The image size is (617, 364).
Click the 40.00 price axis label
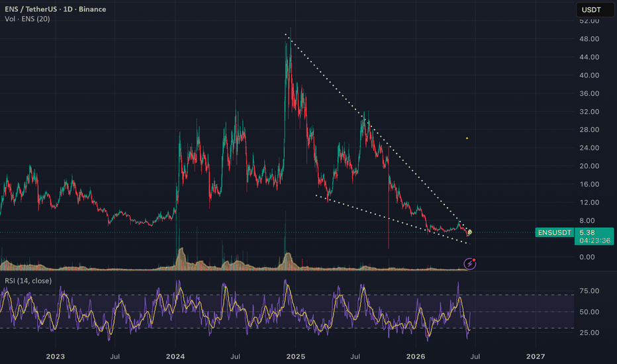point(589,75)
